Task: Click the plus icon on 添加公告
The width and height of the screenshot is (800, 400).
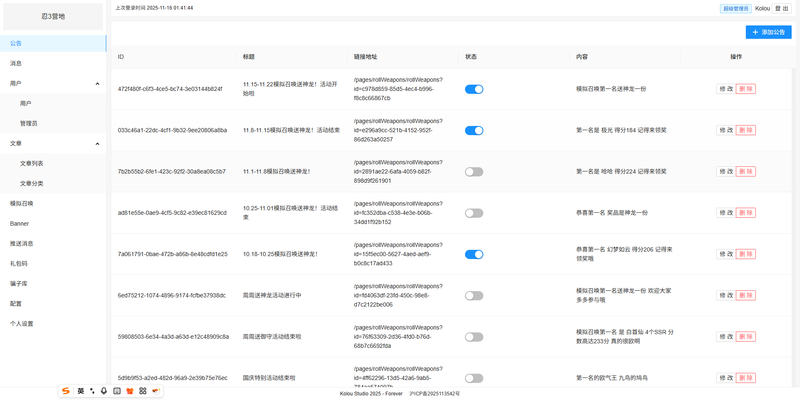Action: 755,32
